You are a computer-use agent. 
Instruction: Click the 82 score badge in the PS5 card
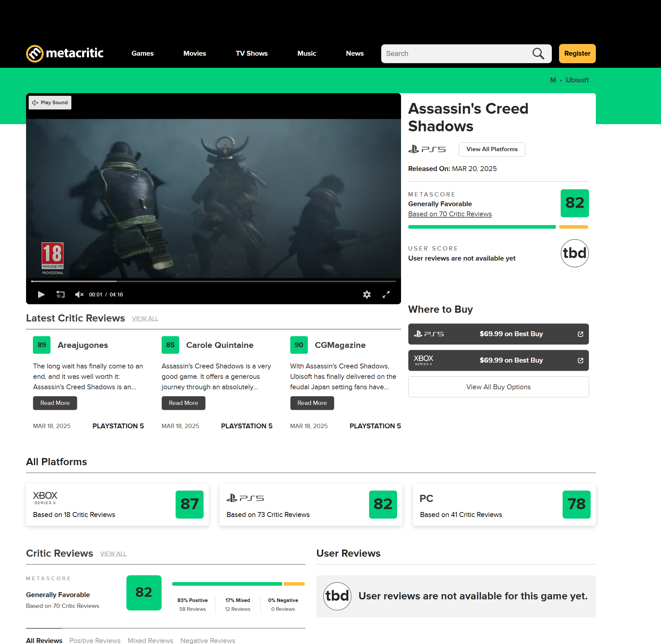(383, 504)
